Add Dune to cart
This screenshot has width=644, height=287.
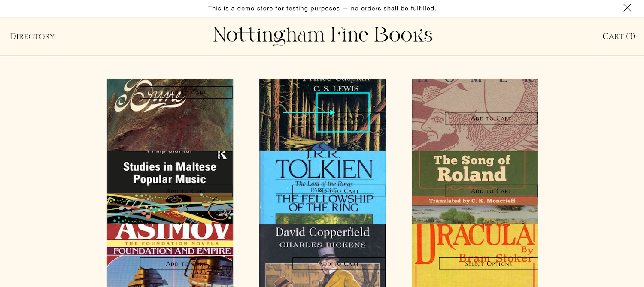tap(186, 92)
